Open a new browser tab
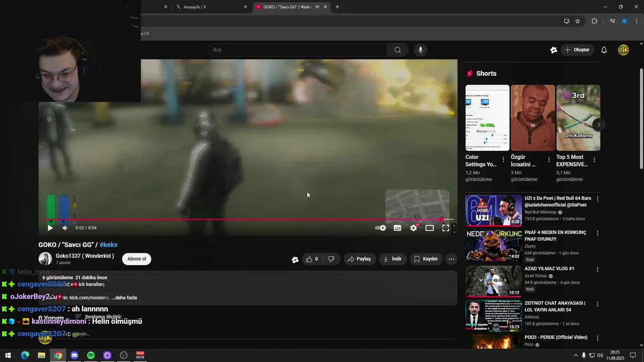This screenshot has width=644, height=362. (337, 7)
